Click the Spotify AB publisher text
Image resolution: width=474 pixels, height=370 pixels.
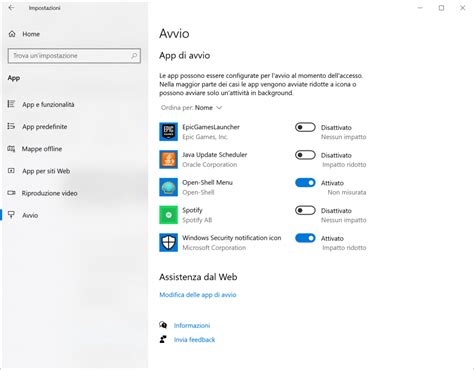pyautogui.click(x=197, y=220)
